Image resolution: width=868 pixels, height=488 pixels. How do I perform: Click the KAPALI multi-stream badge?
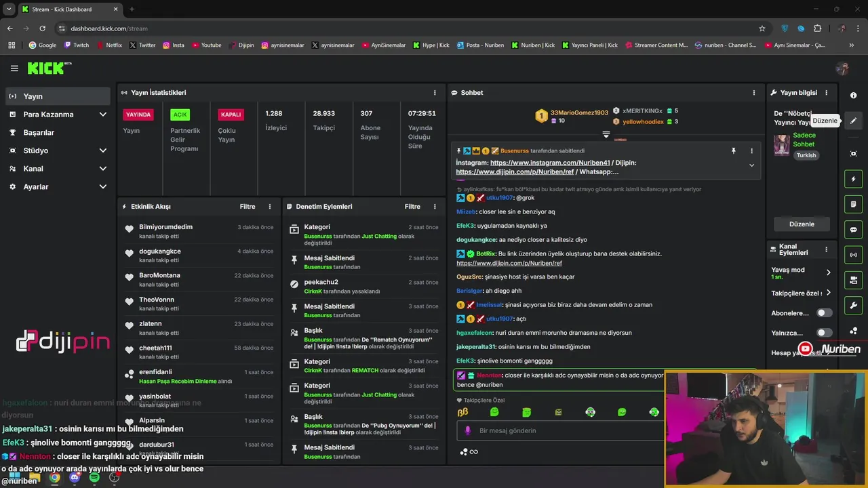coord(231,115)
